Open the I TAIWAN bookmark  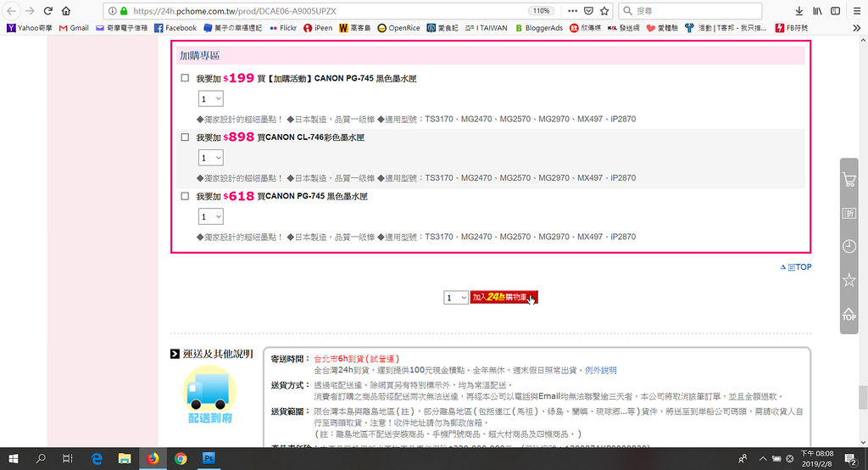486,28
